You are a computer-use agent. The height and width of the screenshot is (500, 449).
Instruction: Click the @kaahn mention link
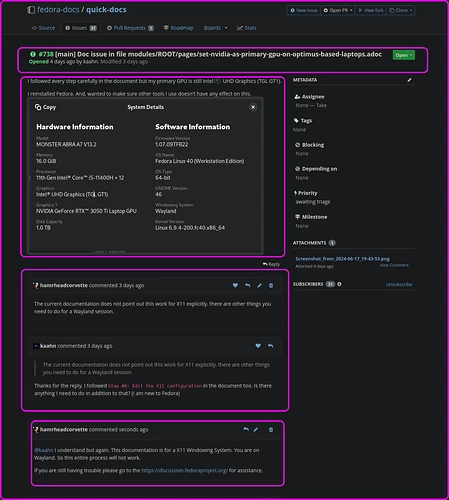[x=44, y=450]
